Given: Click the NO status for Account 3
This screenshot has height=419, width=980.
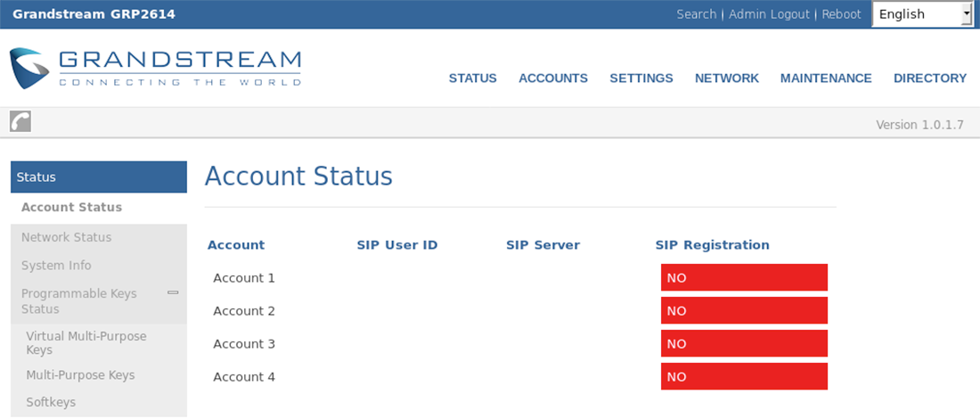Looking at the screenshot, I should [745, 344].
